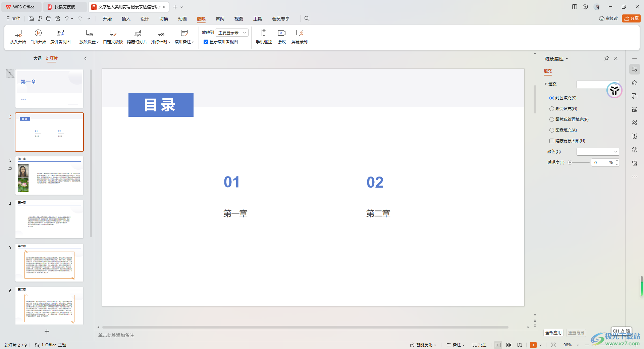Screen dimensions: 644x349
Task: Start slideshow from status bar play button
Action: 533,345
